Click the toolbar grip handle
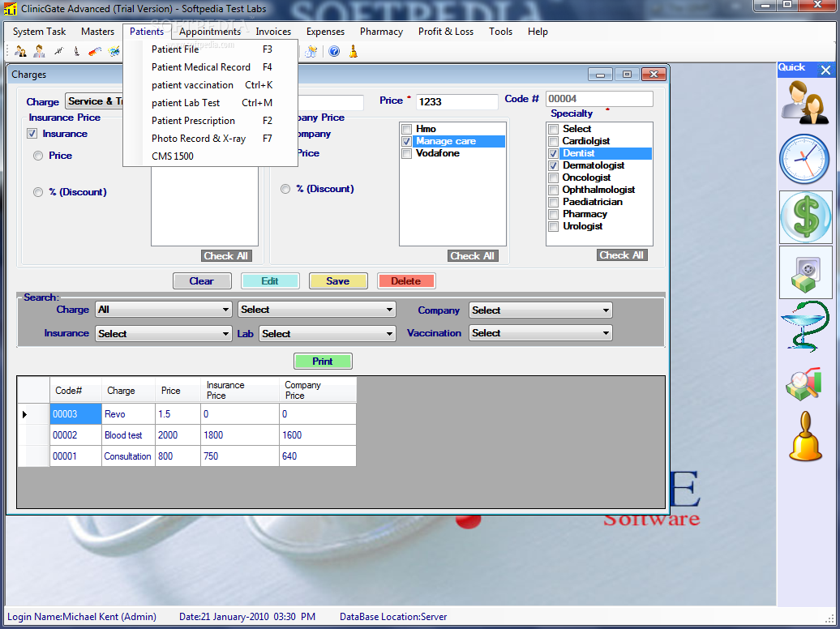This screenshot has width=840, height=629. tap(7, 51)
